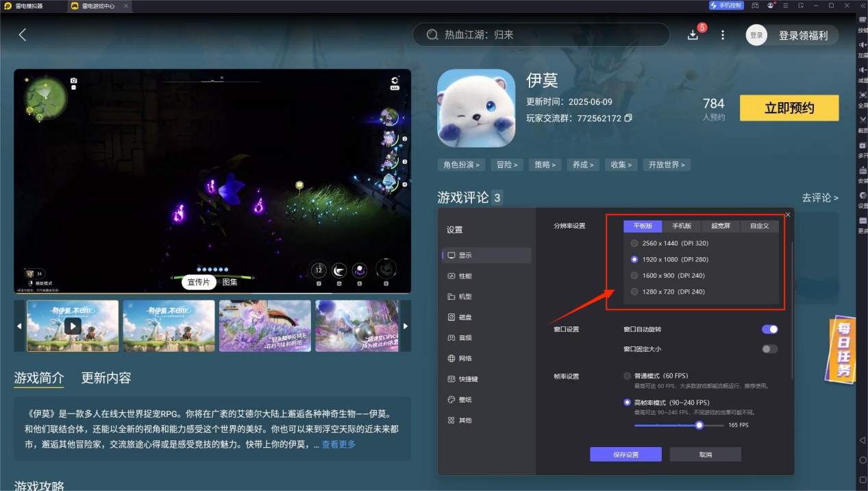Click the 手机控制 phone control button
This screenshot has width=868, height=491.
726,5
